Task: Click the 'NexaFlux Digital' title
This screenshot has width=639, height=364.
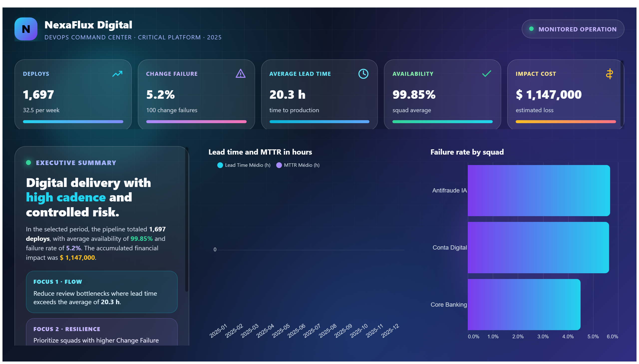Action: (x=88, y=25)
